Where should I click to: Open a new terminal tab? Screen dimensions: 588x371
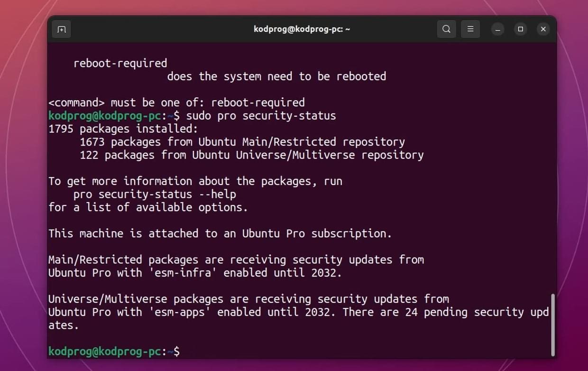pyautogui.click(x=62, y=29)
